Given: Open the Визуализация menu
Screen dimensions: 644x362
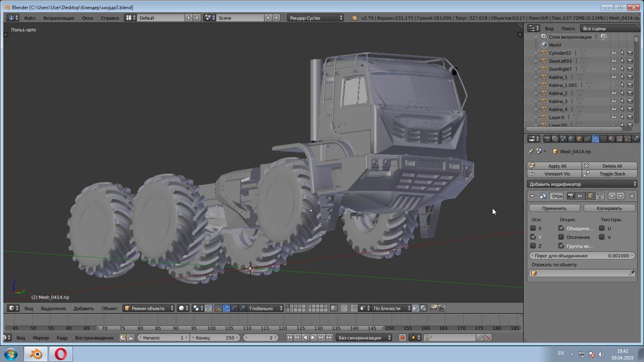Looking at the screenshot, I should pos(58,18).
